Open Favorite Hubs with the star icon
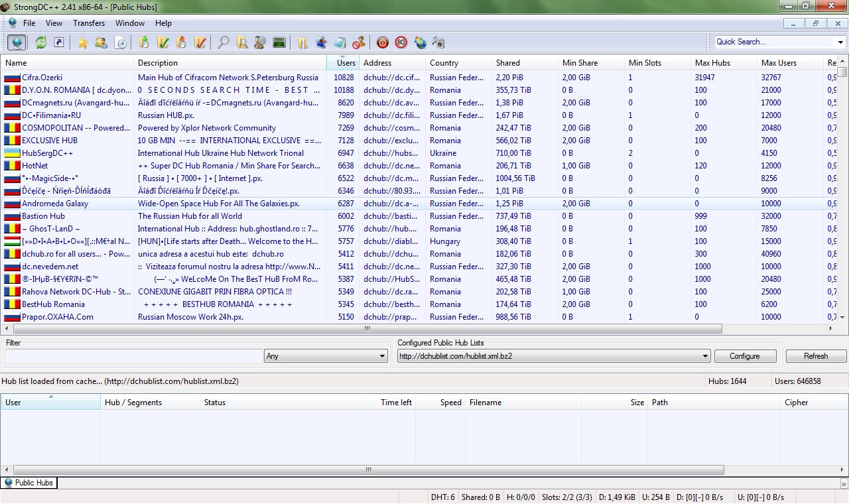 coord(83,42)
